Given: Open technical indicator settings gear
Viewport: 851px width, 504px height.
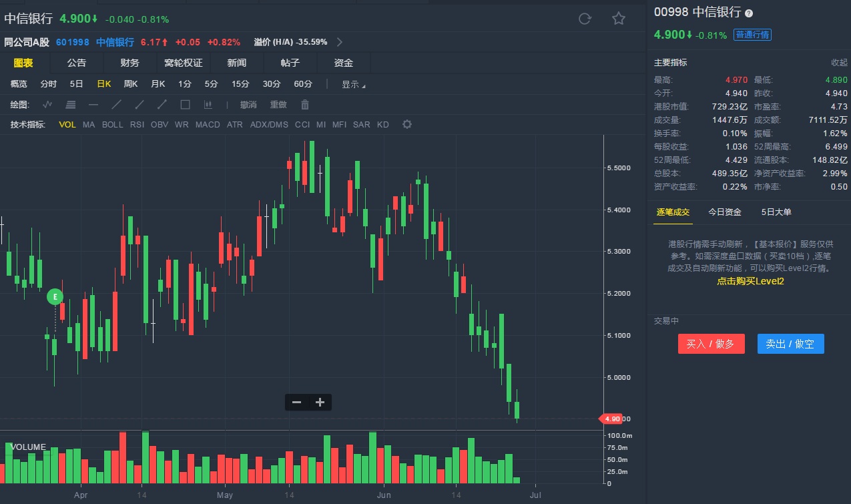Looking at the screenshot, I should pos(407,125).
